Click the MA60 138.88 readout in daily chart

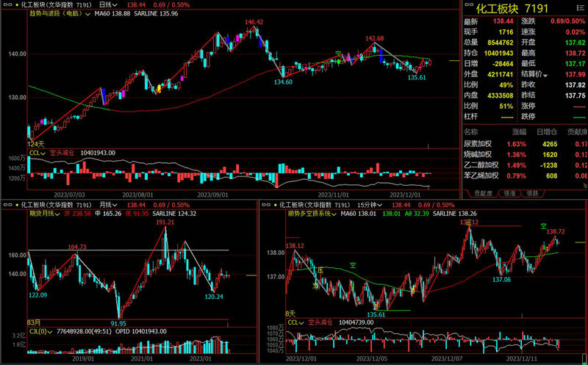tap(112, 13)
